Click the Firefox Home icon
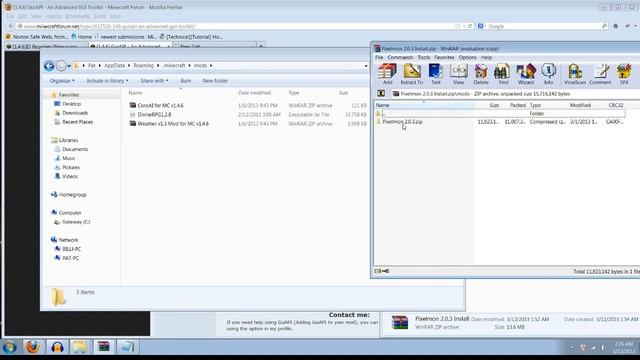Image resolution: width=640 pixels, height=360 pixels. 615,26
